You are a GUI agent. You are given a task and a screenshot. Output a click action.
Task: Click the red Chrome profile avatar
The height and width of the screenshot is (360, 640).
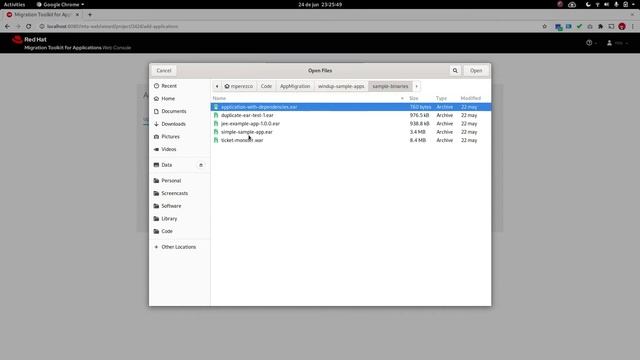point(622,27)
